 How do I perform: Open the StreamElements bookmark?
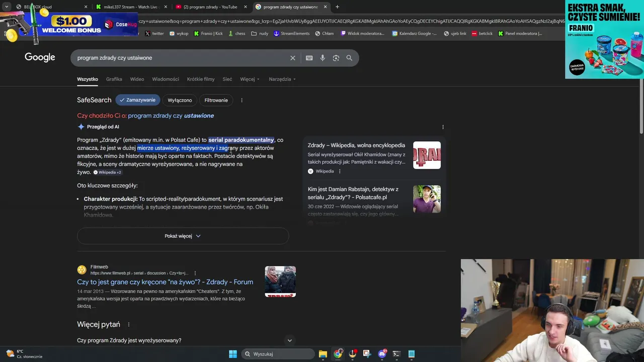click(291, 34)
